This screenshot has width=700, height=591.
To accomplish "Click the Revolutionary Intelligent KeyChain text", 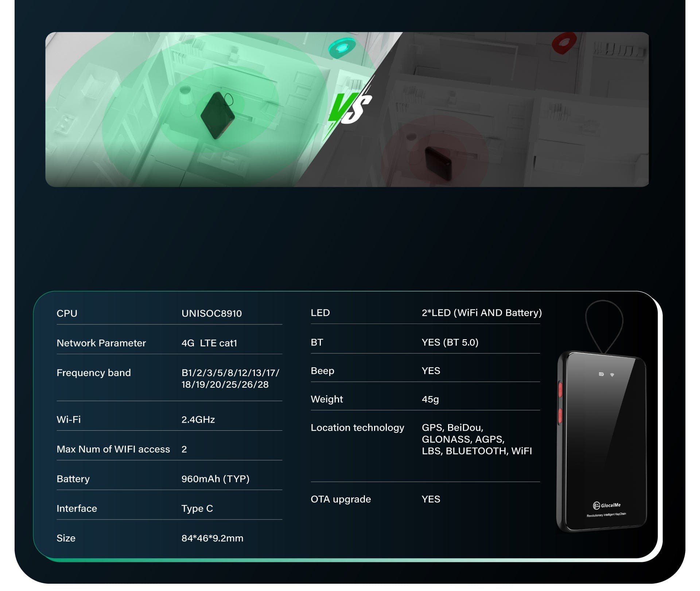I will 606,515.
